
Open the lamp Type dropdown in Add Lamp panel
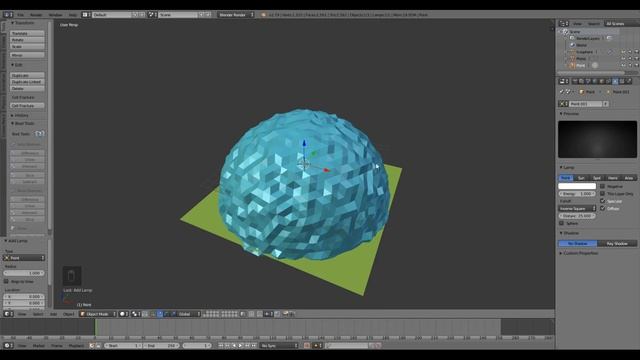click(x=24, y=258)
